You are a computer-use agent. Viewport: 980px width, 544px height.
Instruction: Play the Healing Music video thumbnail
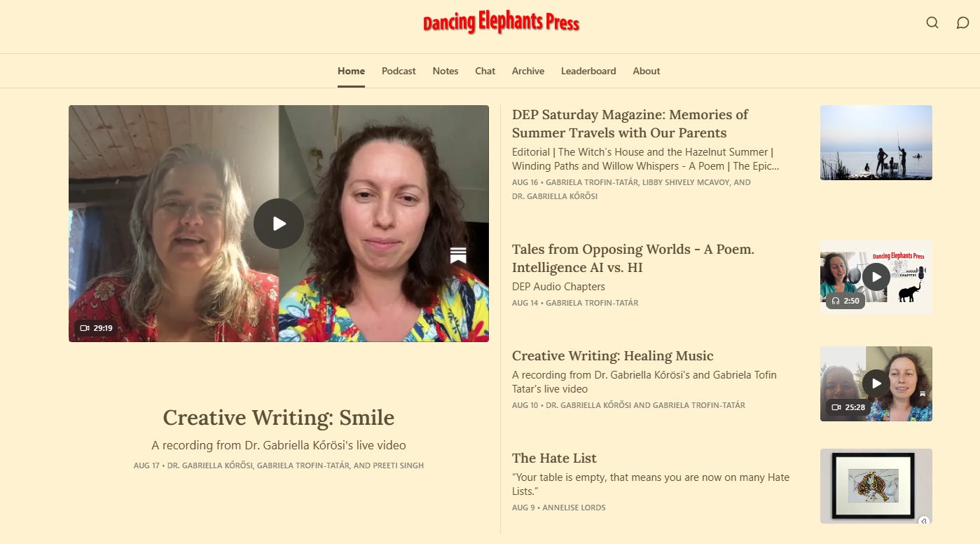(876, 383)
